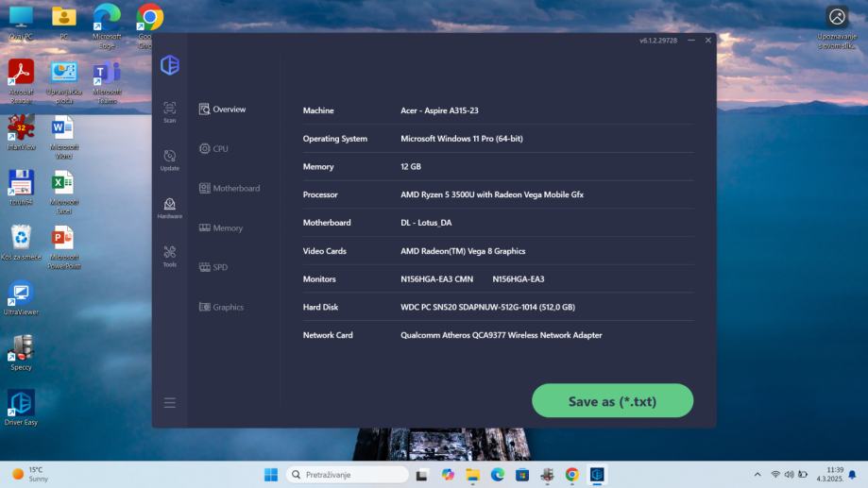Click the Operating System label
This screenshot has width=868, height=488.
tap(335, 139)
